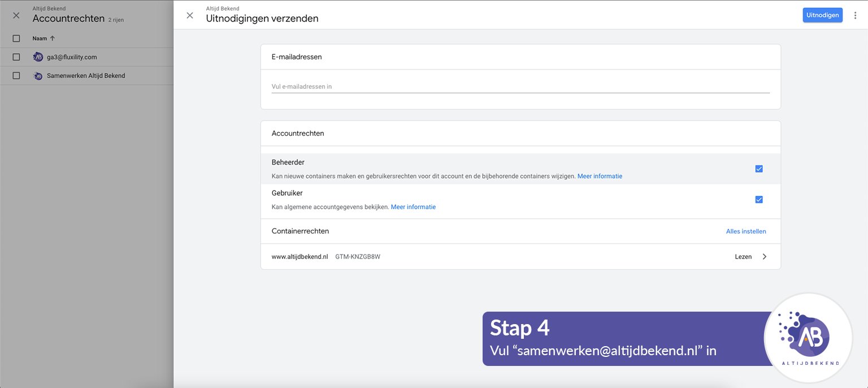Close the Accountrechten panel
868x388 pixels.
click(16, 15)
